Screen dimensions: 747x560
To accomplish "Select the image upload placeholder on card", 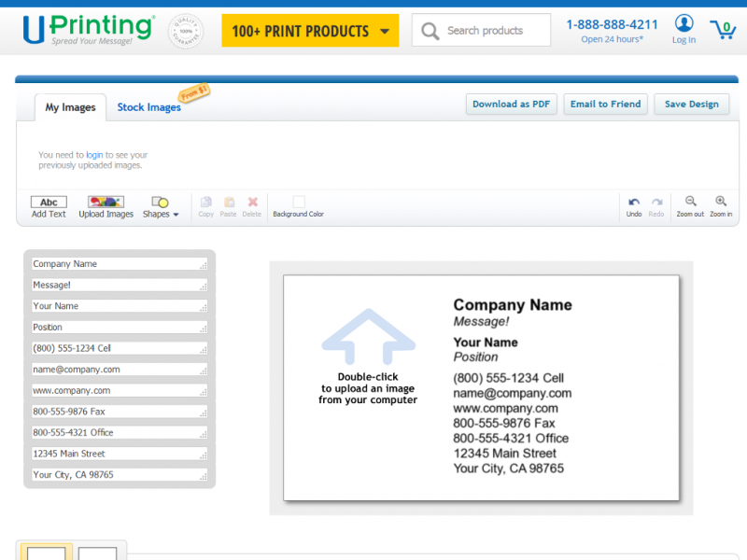I will pos(368,357).
